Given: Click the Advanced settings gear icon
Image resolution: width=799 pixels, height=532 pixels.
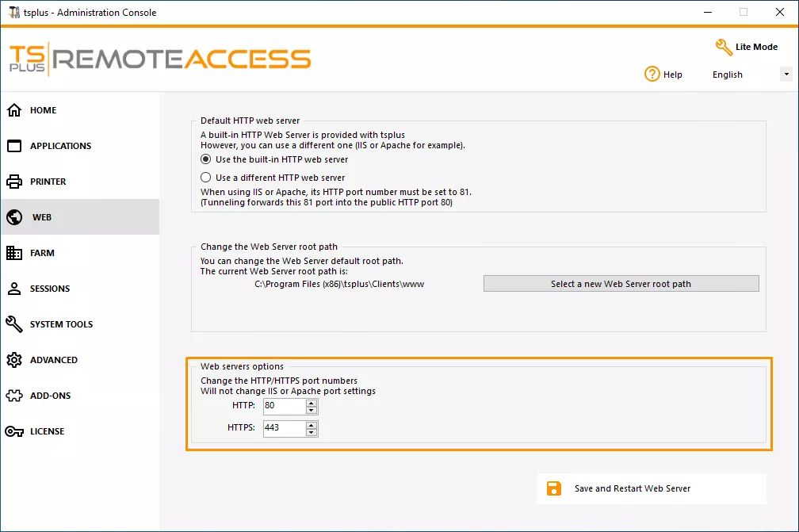Looking at the screenshot, I should pyautogui.click(x=17, y=360).
